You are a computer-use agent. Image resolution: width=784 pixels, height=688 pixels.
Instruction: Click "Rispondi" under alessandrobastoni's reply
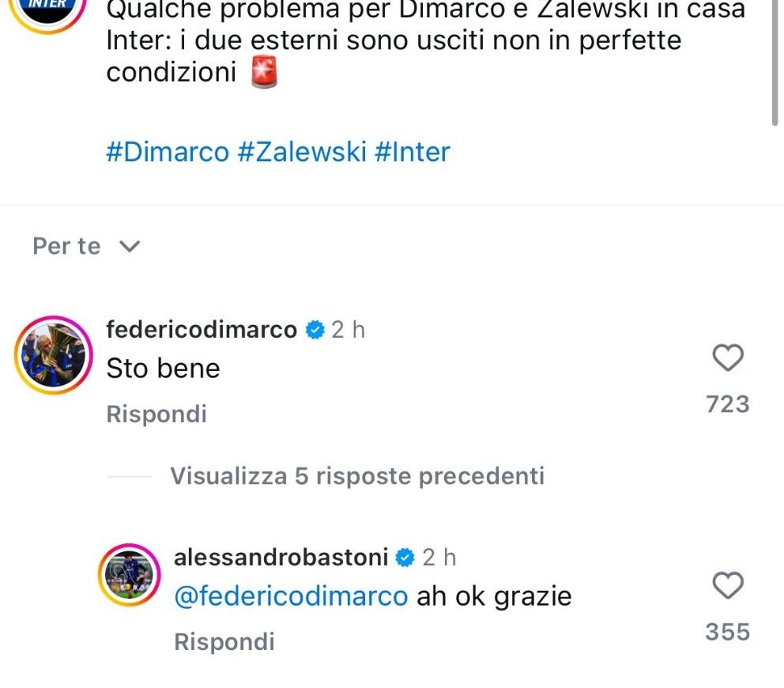pyautogui.click(x=224, y=642)
